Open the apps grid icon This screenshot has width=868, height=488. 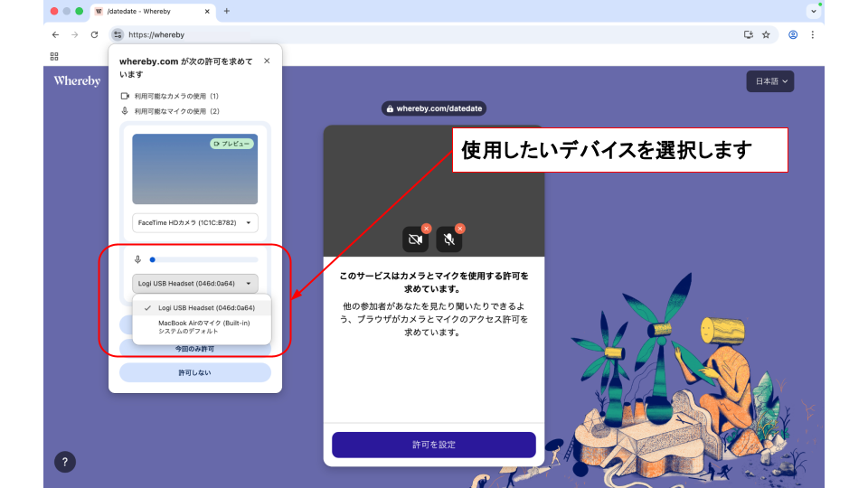point(54,56)
